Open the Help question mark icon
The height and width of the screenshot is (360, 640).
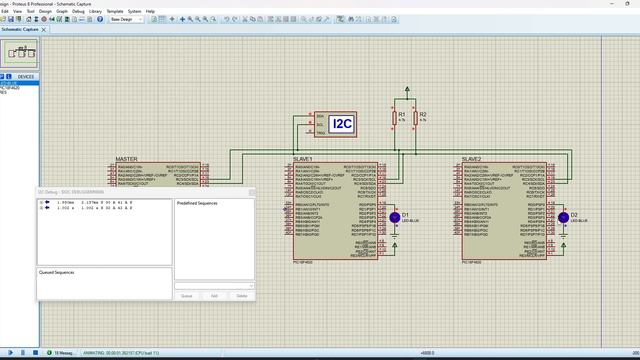[100, 19]
